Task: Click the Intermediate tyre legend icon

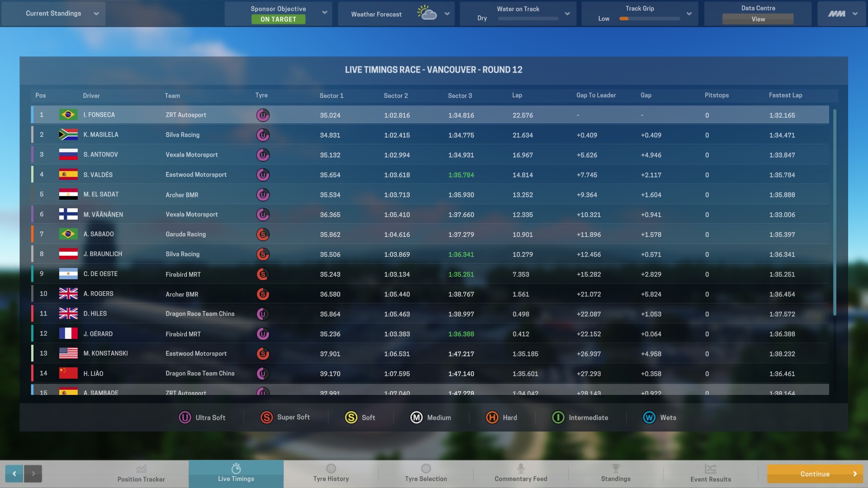Action: [558, 418]
